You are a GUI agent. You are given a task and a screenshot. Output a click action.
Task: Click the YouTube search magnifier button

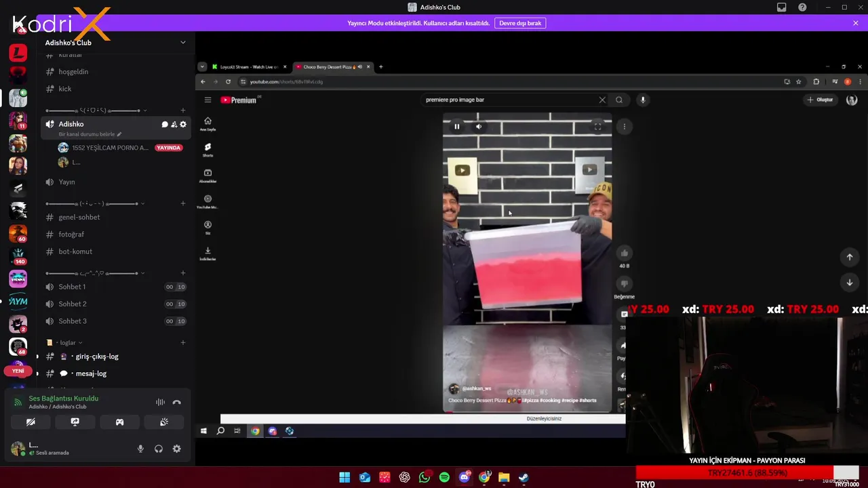click(619, 100)
